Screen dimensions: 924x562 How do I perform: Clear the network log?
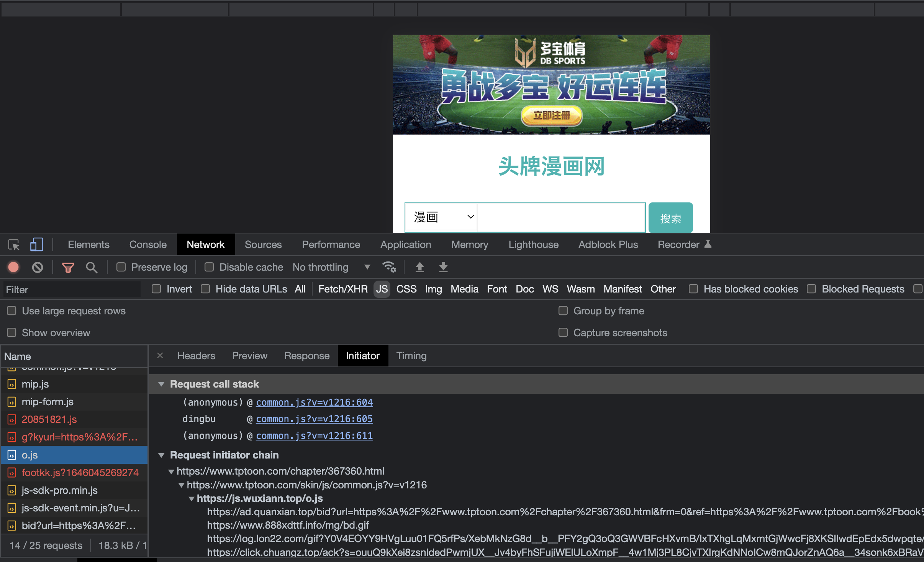tap(37, 267)
